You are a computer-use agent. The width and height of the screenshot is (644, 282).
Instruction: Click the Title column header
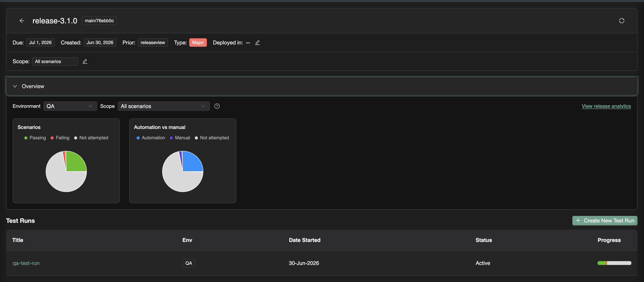click(x=18, y=240)
